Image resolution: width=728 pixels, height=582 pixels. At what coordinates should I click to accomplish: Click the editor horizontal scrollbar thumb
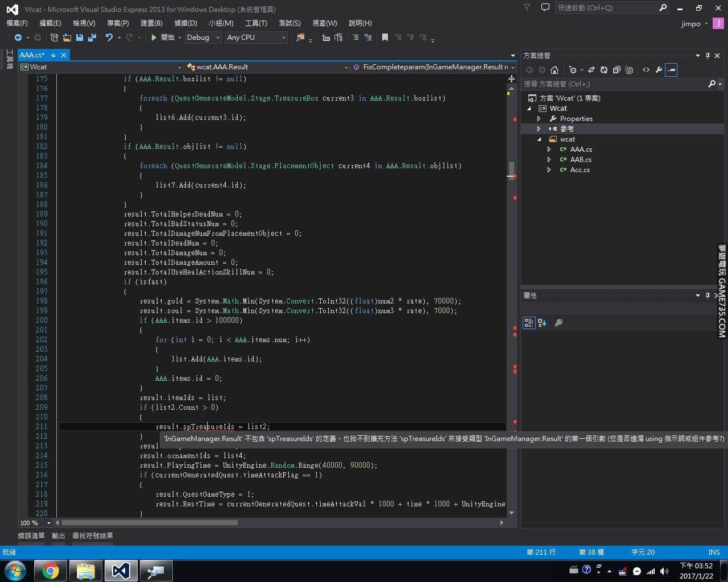pyautogui.click(x=149, y=522)
